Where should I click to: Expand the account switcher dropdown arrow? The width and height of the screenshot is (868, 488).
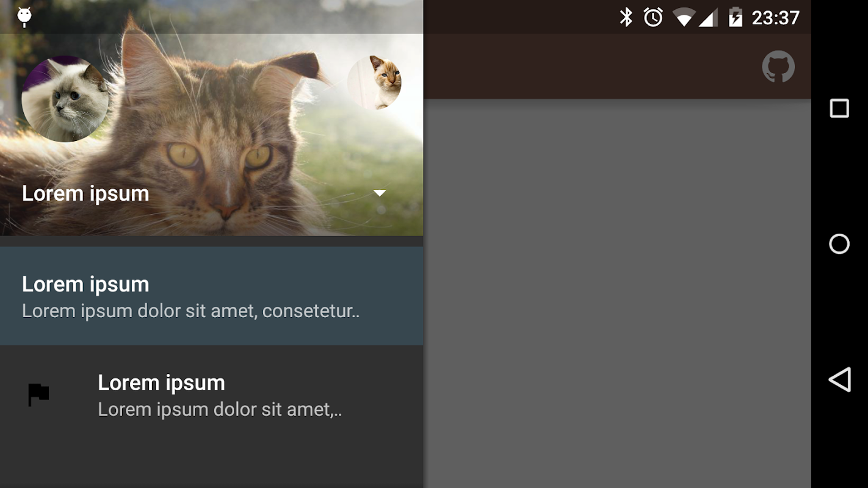(x=380, y=193)
